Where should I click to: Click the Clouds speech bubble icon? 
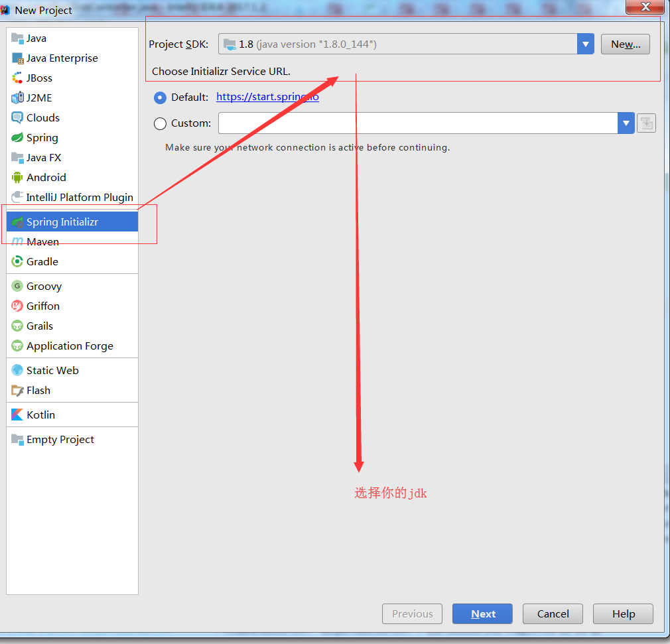click(17, 117)
